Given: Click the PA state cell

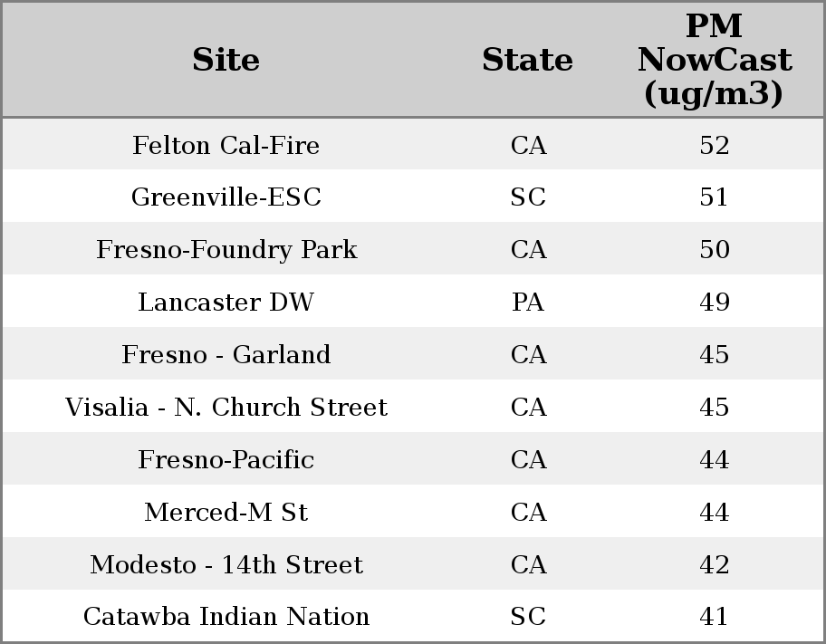Looking at the screenshot, I should click(528, 303).
